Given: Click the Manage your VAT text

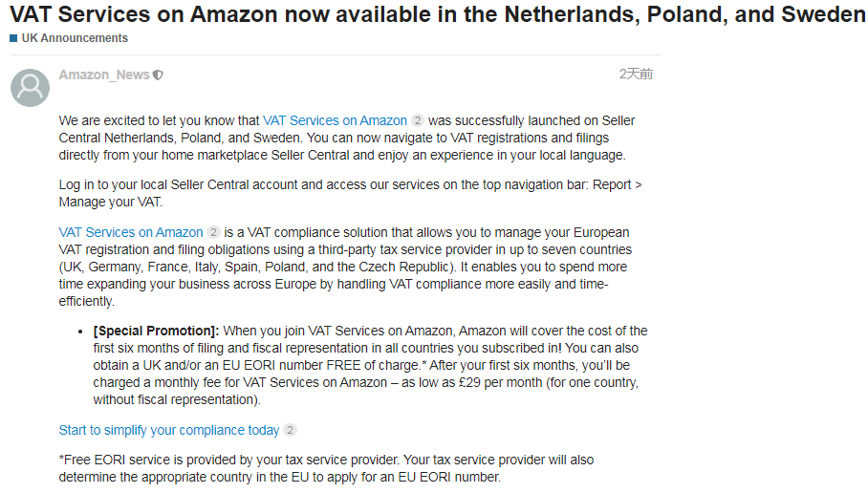Looking at the screenshot, I should point(111,202).
